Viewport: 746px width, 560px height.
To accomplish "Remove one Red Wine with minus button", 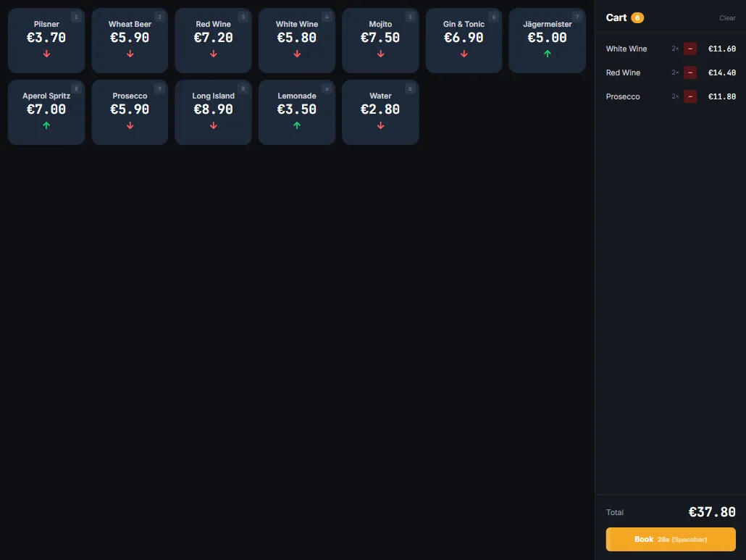I will click(690, 72).
